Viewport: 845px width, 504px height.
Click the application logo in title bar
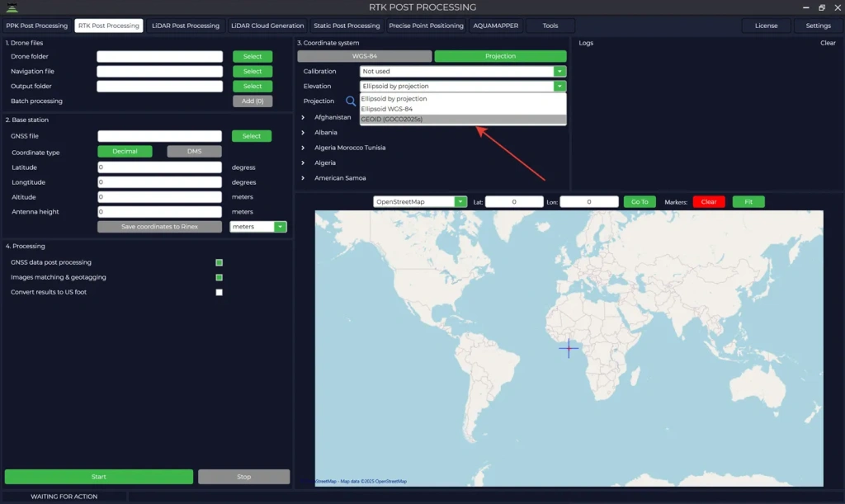tap(12, 7)
